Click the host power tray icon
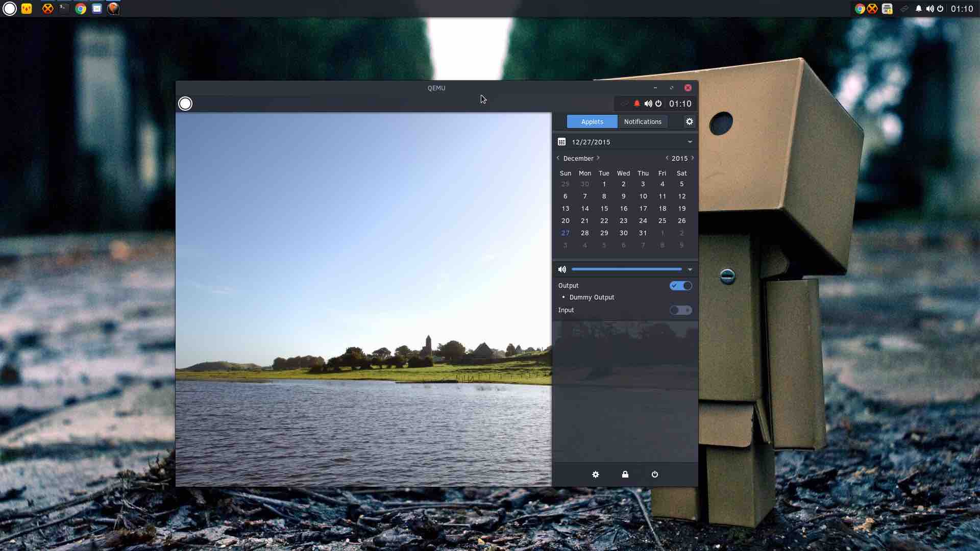980x551 pixels. 940,9
